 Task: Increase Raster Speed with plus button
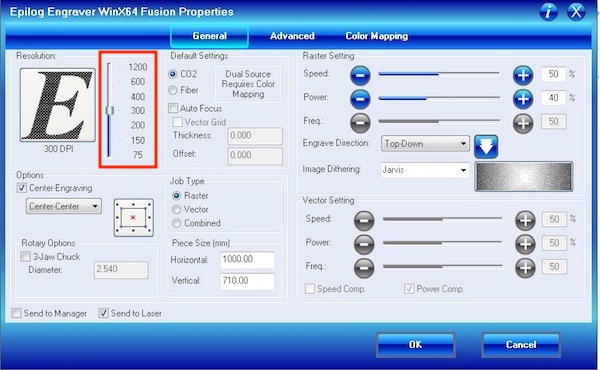point(523,75)
